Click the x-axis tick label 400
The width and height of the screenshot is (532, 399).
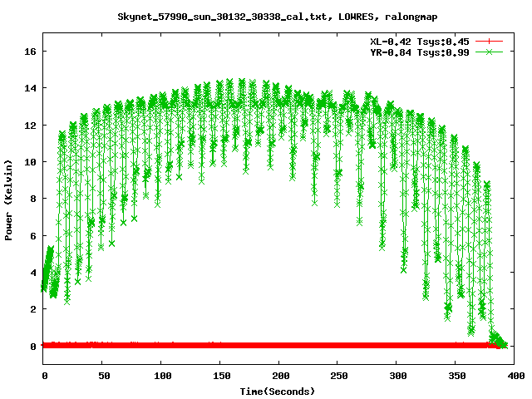(x=516, y=376)
